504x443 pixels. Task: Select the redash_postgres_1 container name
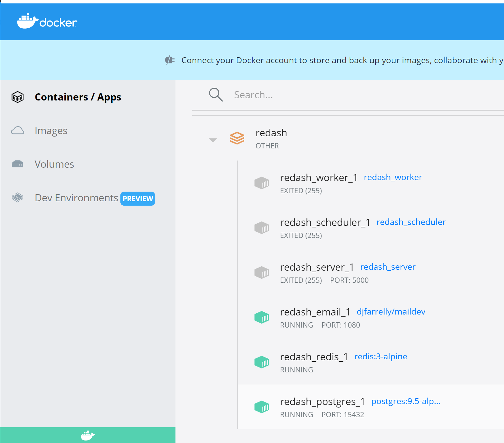click(322, 402)
